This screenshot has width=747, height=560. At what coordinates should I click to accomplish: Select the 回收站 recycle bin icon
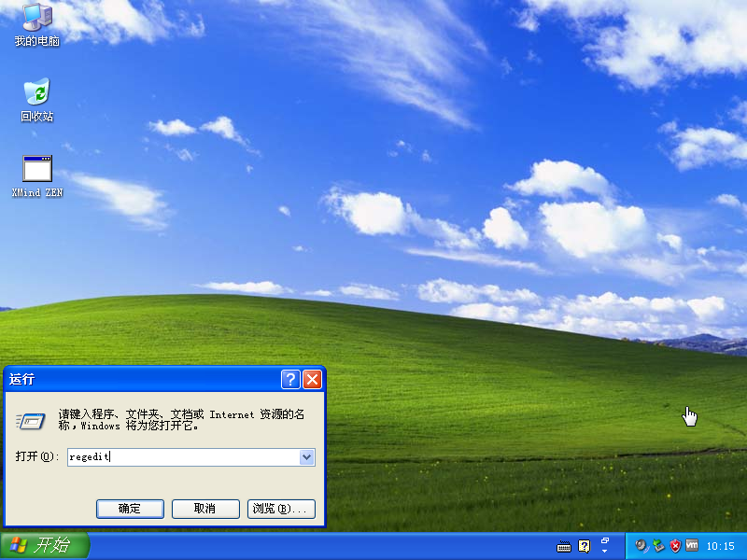click(36, 100)
